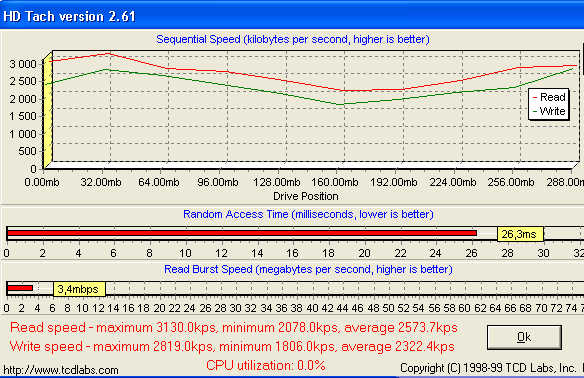This screenshot has height=378, width=584.
Task: Click the Write speed statistics line
Action: [232, 346]
